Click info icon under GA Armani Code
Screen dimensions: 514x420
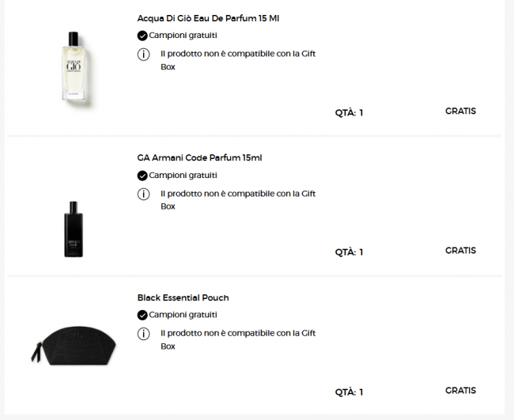coord(143,194)
